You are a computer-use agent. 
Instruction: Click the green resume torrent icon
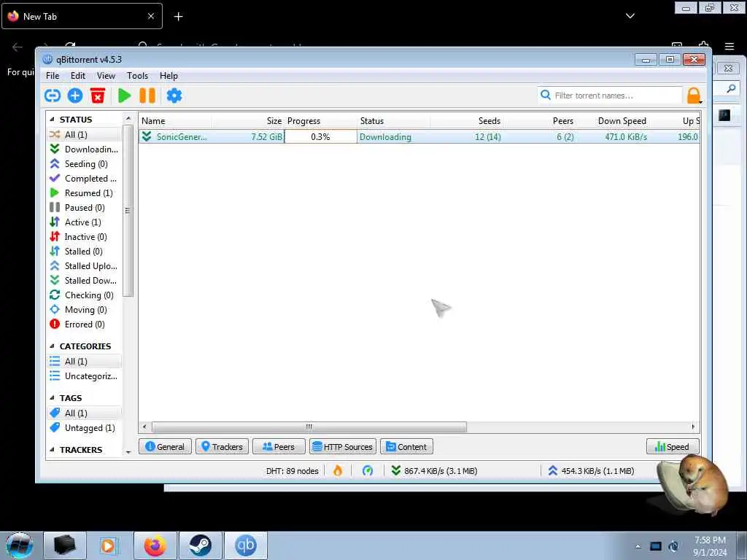tap(124, 96)
